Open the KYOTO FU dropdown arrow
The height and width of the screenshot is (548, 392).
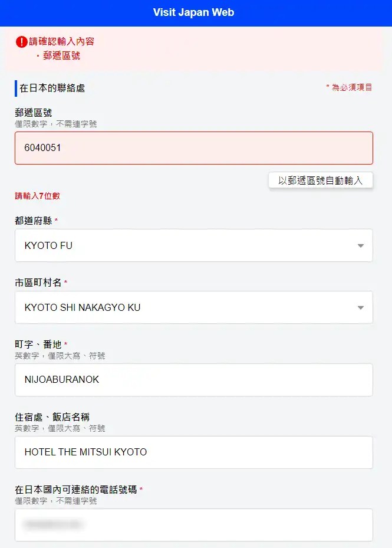(x=361, y=246)
